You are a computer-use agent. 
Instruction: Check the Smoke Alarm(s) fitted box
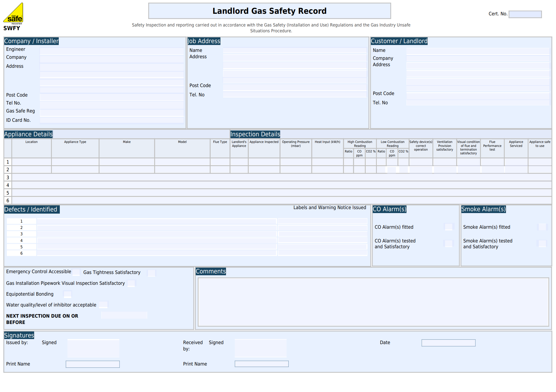coord(542,227)
